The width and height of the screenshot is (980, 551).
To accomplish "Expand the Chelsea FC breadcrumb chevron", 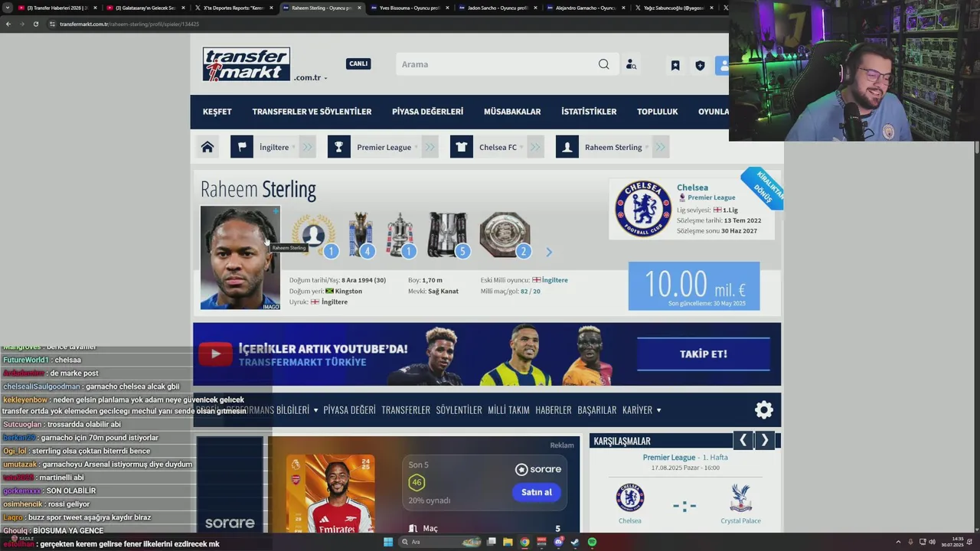I will [535, 147].
